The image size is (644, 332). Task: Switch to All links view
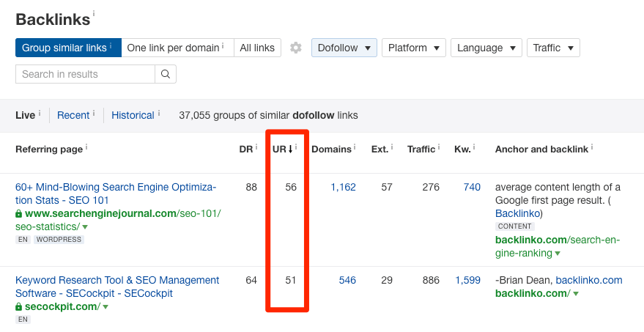pyautogui.click(x=257, y=48)
